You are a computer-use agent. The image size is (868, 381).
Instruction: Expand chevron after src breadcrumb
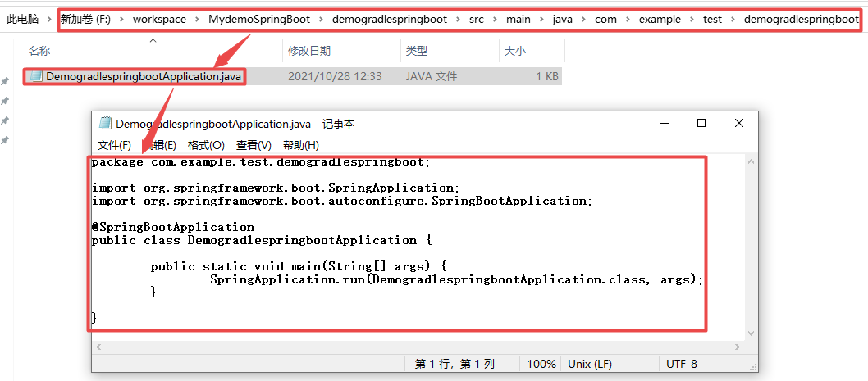pyautogui.click(x=495, y=20)
